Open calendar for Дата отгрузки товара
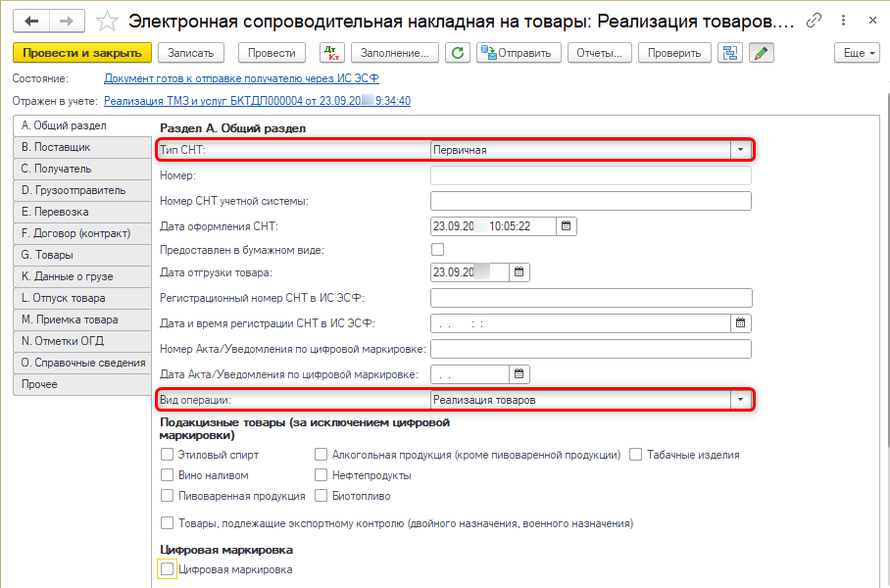Screen dimensions: 890x588 pos(519,272)
